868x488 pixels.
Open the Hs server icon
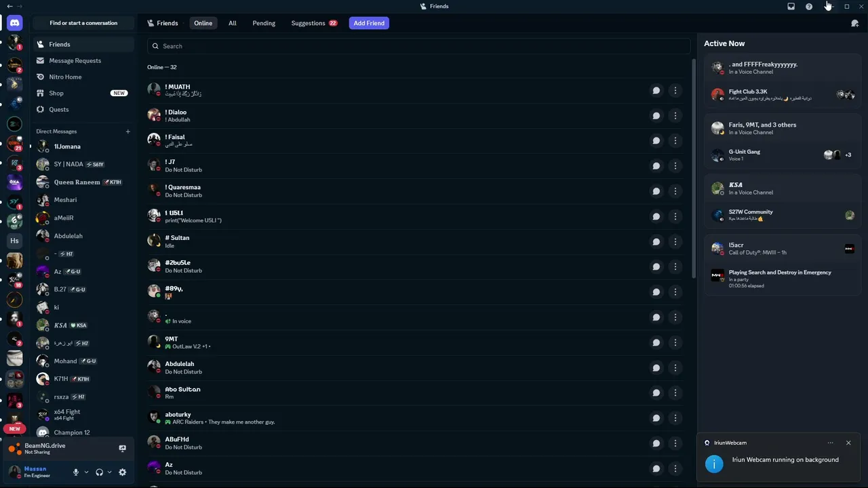coord(14,241)
